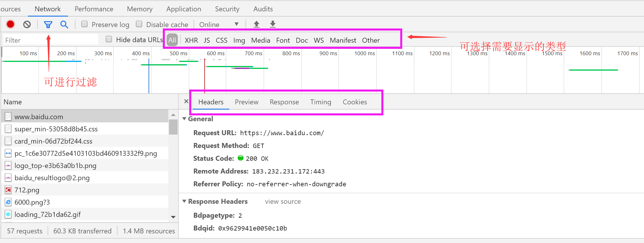This screenshot has height=243, width=644.
Task: Filter requests by Font
Action: [283, 40]
